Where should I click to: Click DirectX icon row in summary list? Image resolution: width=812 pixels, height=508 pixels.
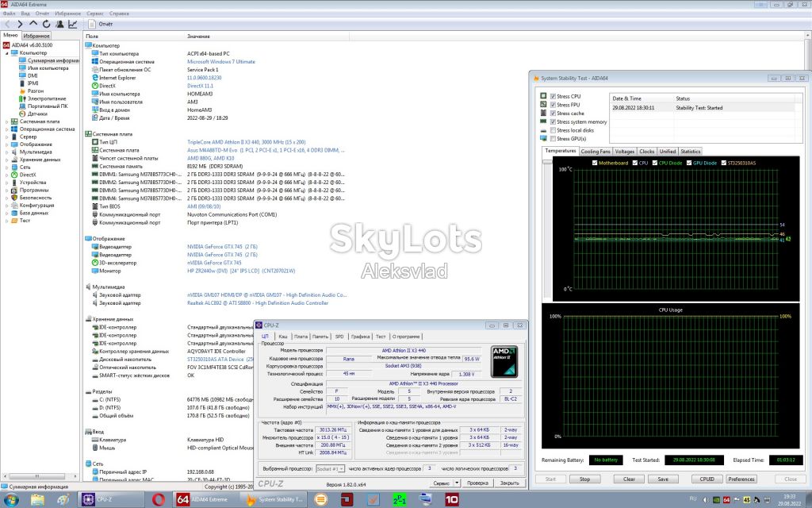tap(95, 86)
